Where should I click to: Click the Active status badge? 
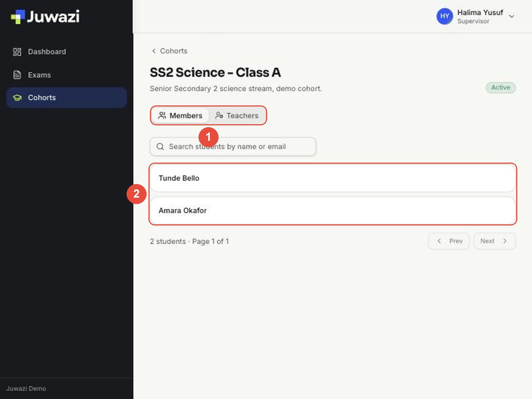coord(500,88)
